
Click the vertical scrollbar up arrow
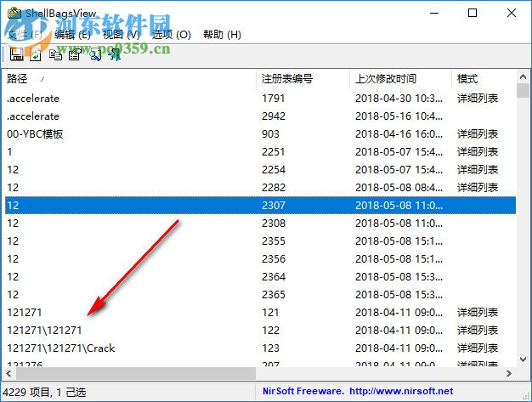[x=523, y=77]
